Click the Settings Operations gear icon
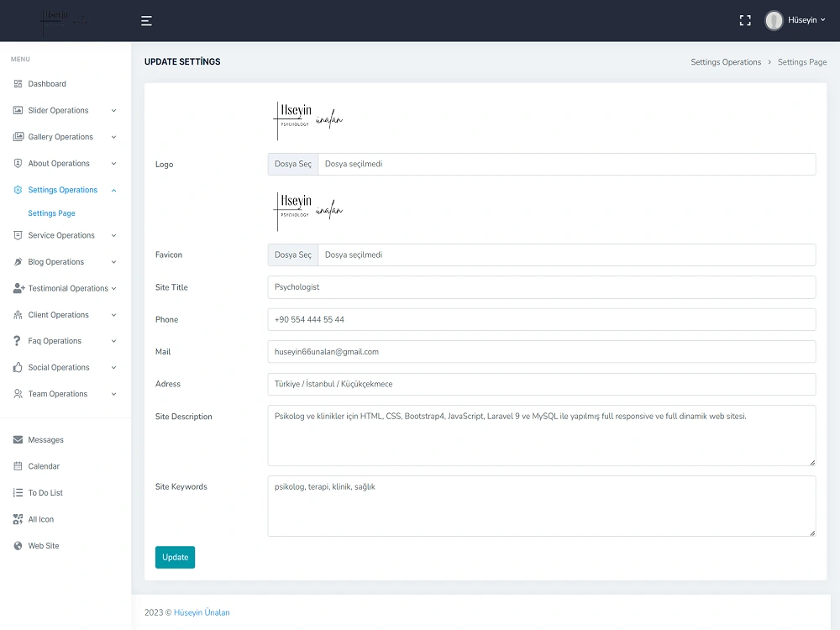 pos(18,190)
